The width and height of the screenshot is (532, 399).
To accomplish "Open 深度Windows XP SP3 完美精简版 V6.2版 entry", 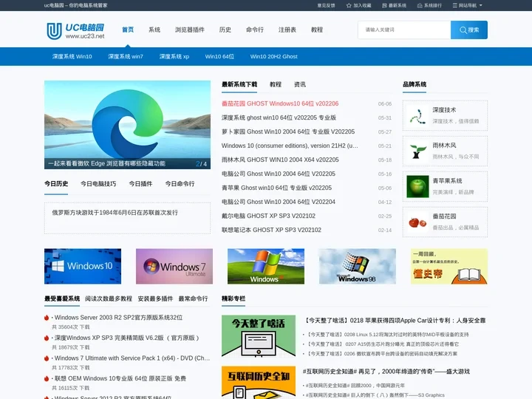I will 126,338.
